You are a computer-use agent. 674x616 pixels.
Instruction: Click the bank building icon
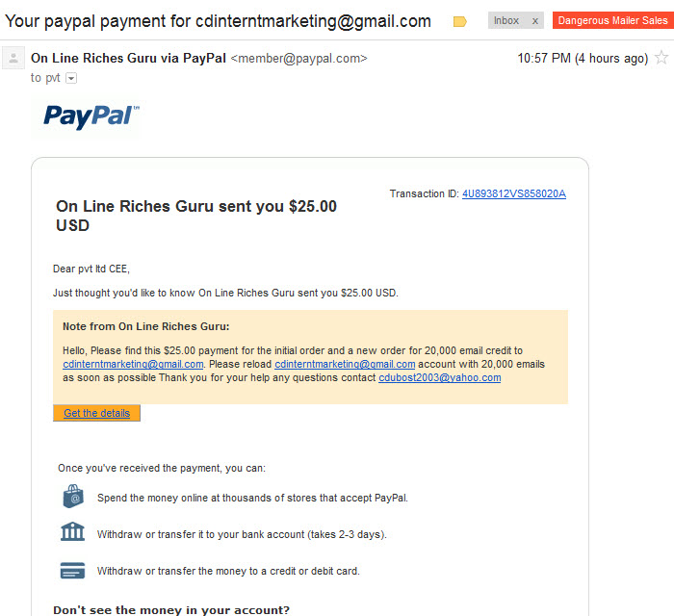pyautogui.click(x=72, y=532)
